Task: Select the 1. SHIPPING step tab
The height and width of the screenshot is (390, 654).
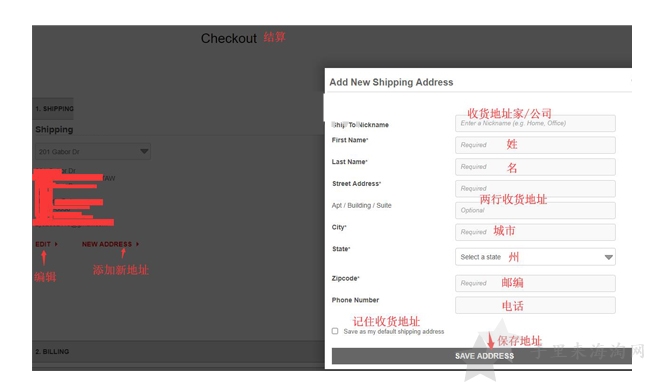Action: (x=54, y=108)
